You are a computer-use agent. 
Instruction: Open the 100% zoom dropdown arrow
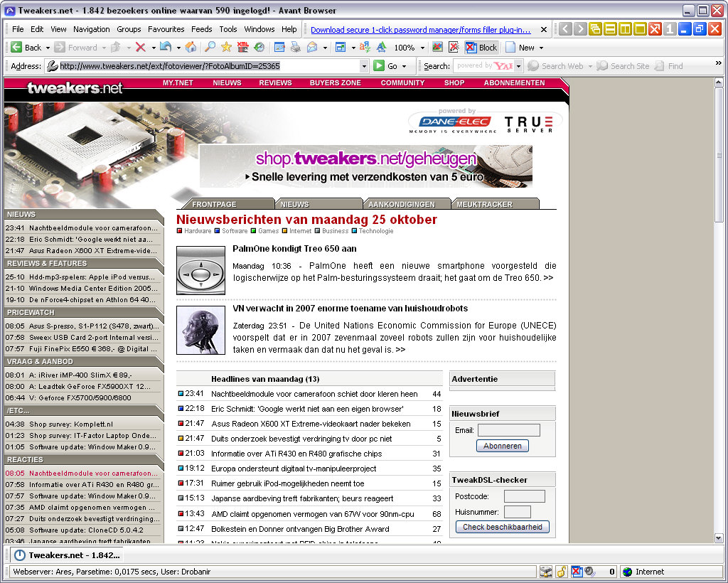(422, 48)
